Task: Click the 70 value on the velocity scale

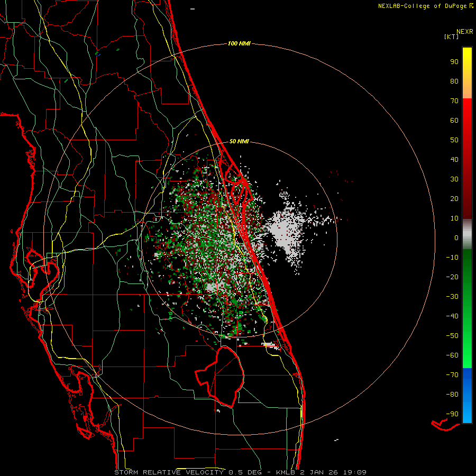Action: pos(454,101)
